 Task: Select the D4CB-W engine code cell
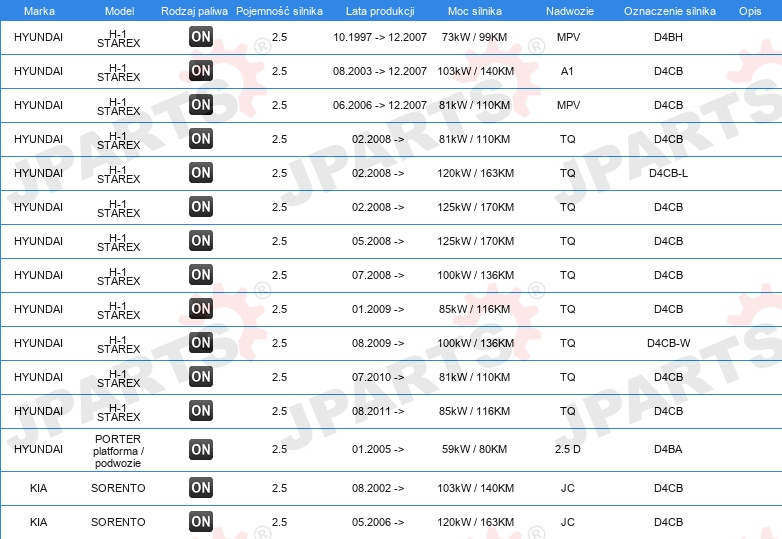click(x=668, y=343)
